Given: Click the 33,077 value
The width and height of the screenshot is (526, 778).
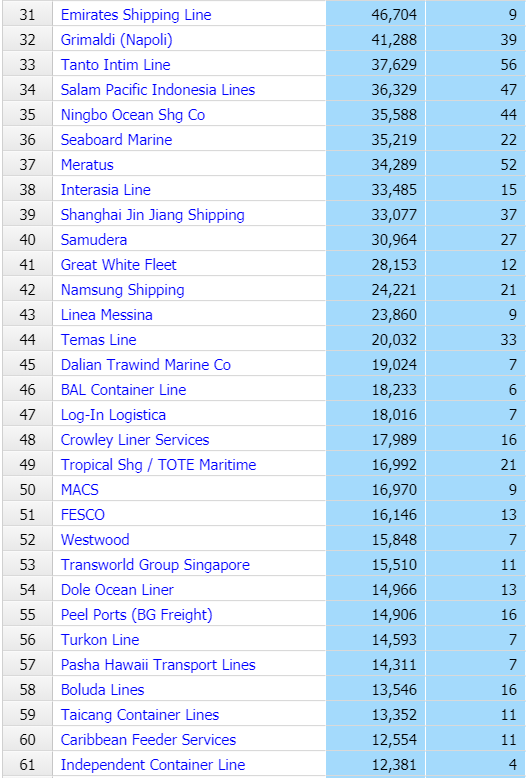Looking at the screenshot, I should click(376, 215).
